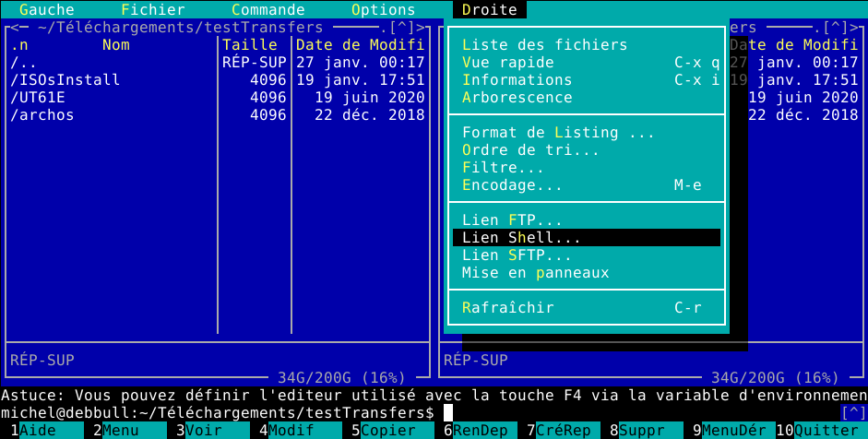Click left panel 34G/200G disk usage
868x439 pixels.
(x=341, y=378)
